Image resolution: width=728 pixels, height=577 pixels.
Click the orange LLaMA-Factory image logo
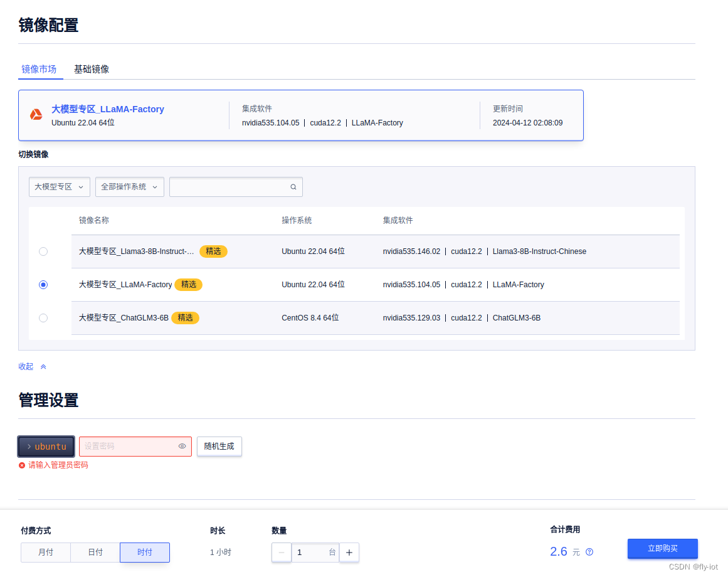click(x=36, y=114)
